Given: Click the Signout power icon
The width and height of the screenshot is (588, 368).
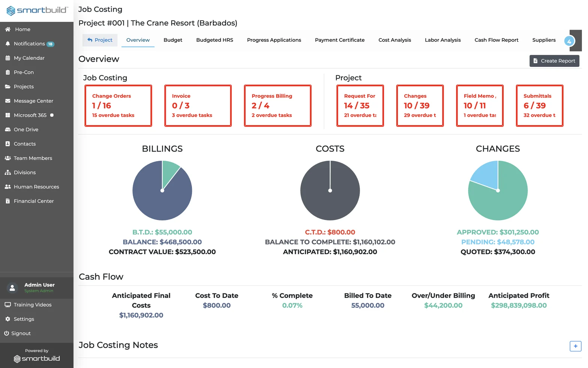Looking at the screenshot, I should pos(6,333).
